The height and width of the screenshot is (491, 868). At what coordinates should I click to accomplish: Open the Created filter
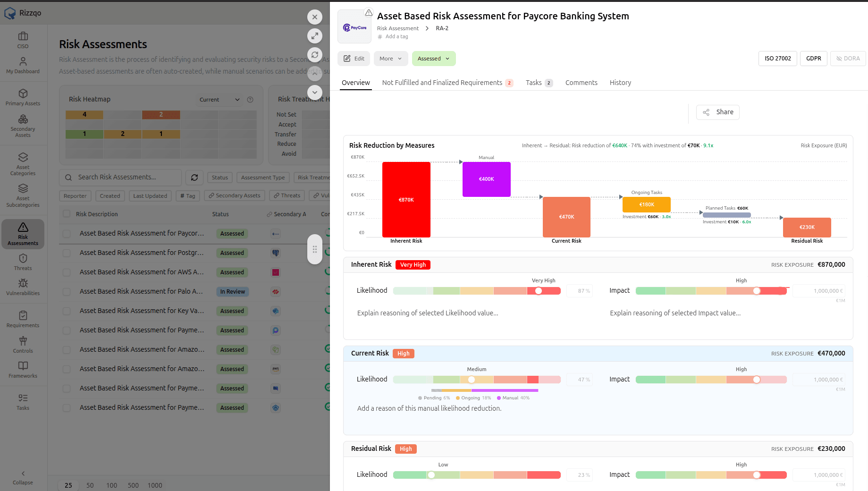(x=110, y=196)
